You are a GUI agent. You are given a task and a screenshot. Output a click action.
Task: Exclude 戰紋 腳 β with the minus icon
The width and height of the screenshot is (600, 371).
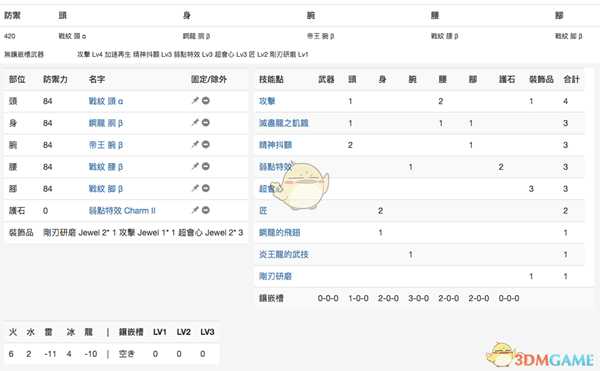click(x=205, y=188)
